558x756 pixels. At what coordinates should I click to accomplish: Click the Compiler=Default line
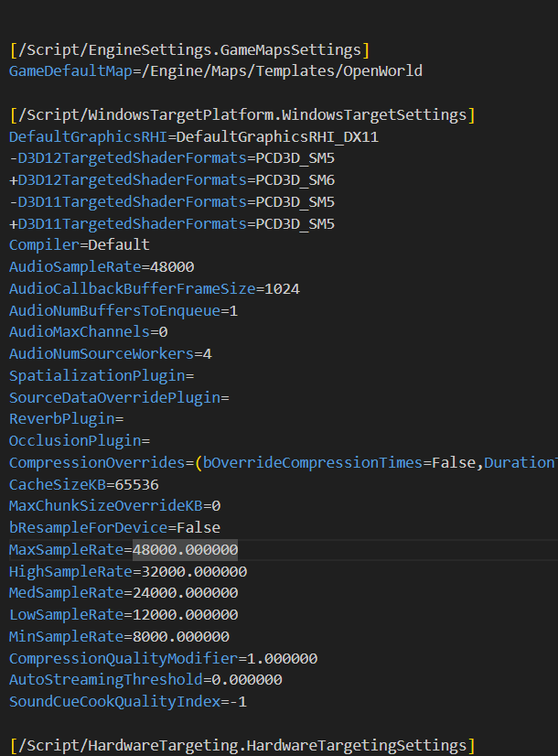point(80,245)
